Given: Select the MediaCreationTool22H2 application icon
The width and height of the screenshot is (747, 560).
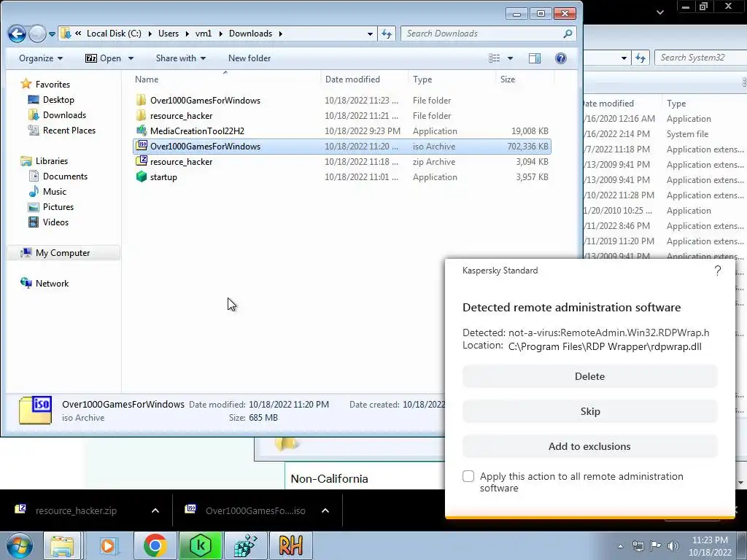Looking at the screenshot, I should 141,131.
